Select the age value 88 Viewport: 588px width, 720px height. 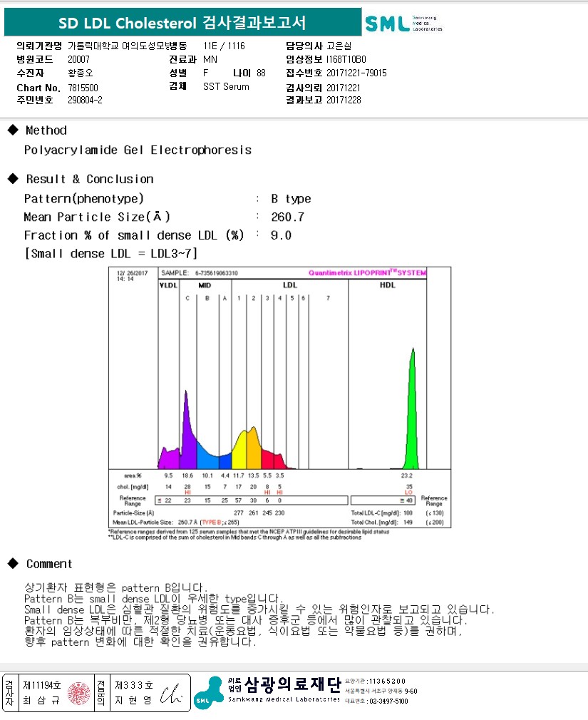click(x=261, y=73)
